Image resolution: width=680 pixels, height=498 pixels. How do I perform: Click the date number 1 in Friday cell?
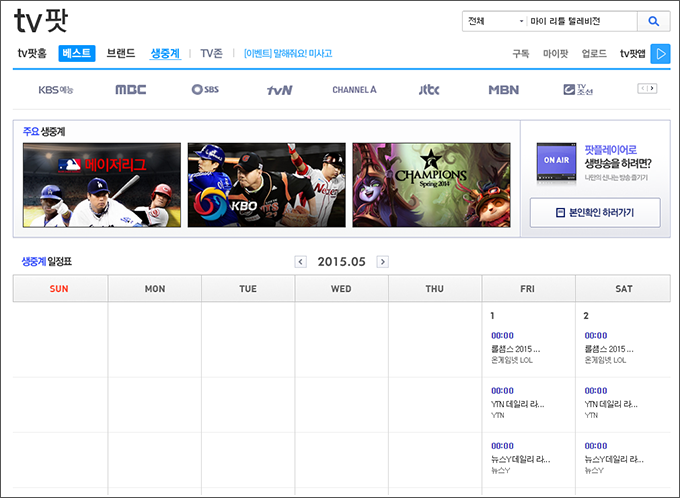tap(492, 316)
